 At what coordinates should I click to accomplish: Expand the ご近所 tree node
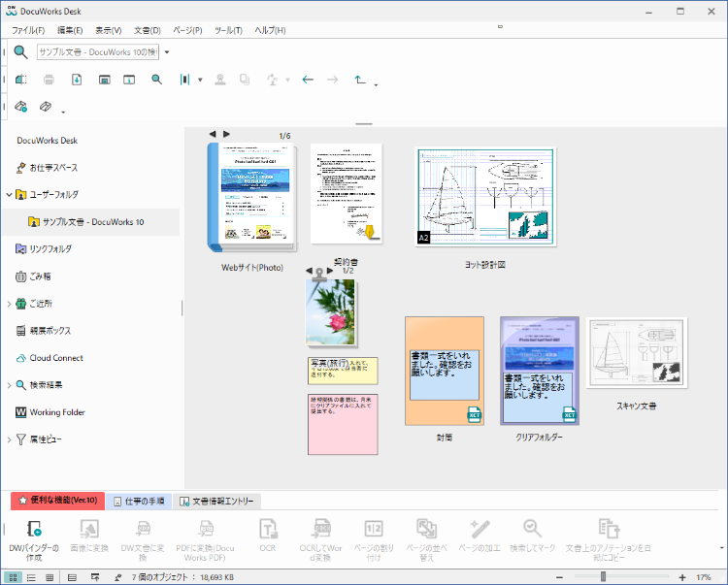pyautogui.click(x=9, y=304)
